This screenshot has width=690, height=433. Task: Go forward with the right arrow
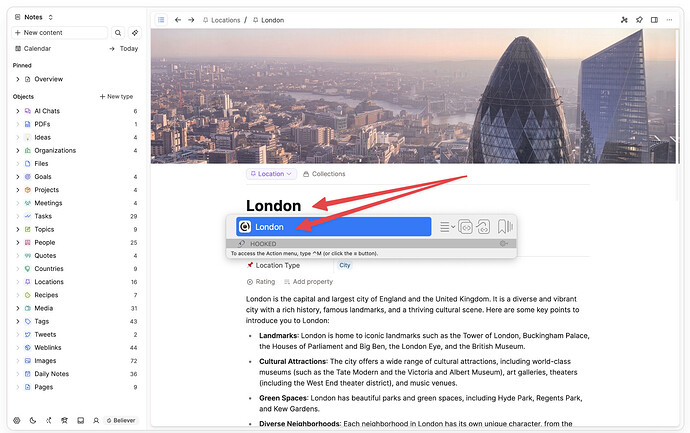(191, 19)
